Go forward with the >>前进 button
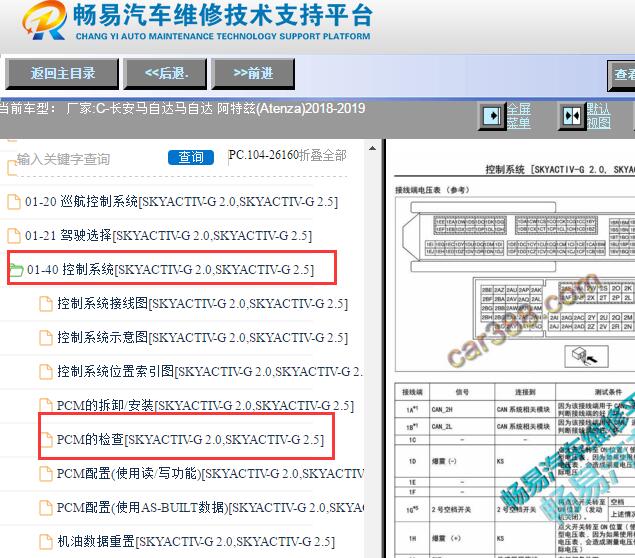Viewport: 635px width, 558px height. (x=253, y=74)
